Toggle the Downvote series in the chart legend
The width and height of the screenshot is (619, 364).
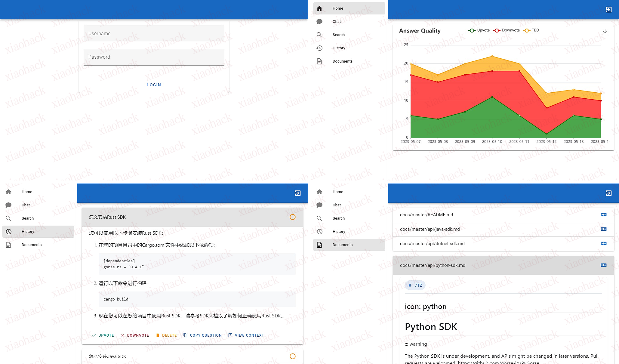click(x=507, y=30)
